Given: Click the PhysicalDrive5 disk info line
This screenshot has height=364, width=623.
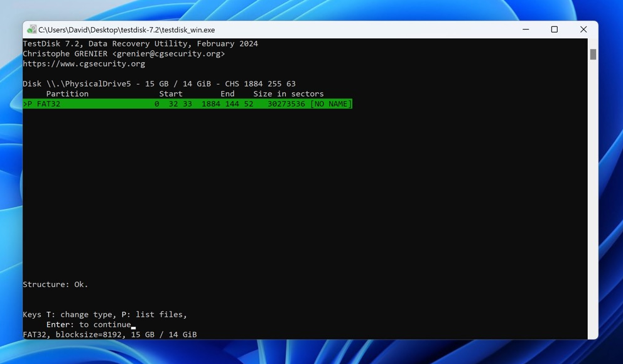Looking at the screenshot, I should (159, 84).
